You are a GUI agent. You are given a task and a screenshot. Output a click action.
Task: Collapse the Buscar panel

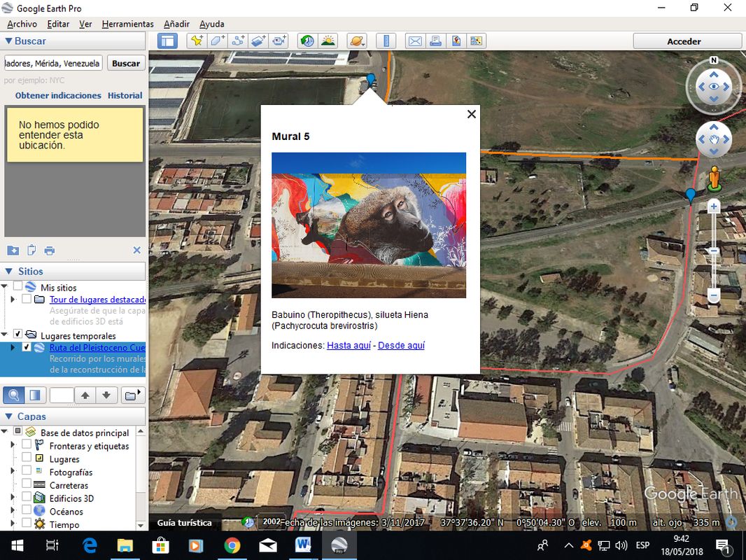coord(8,41)
